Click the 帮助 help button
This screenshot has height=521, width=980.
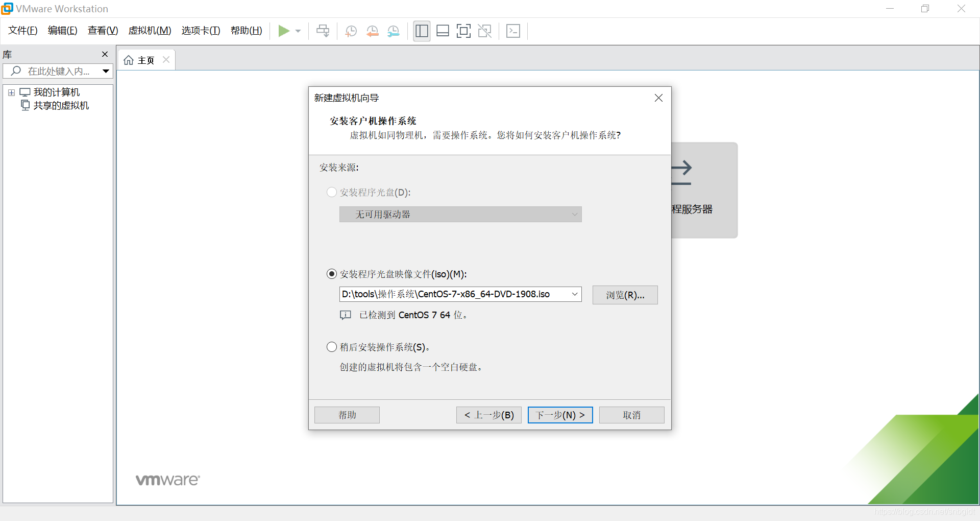(347, 415)
